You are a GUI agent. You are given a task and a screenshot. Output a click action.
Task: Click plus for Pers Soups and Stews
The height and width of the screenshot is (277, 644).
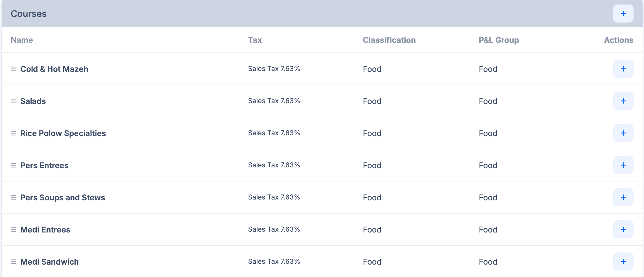click(x=623, y=197)
